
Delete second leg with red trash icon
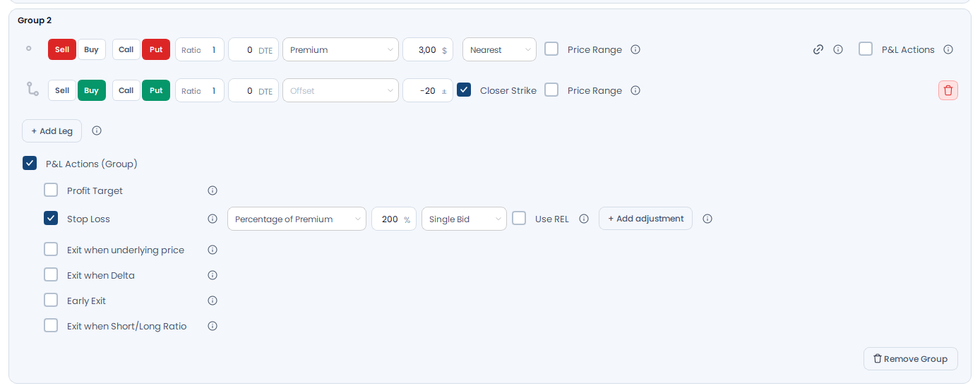(948, 90)
